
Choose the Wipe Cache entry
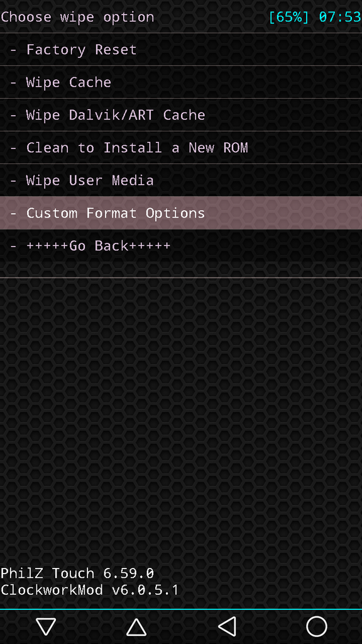[181, 82]
